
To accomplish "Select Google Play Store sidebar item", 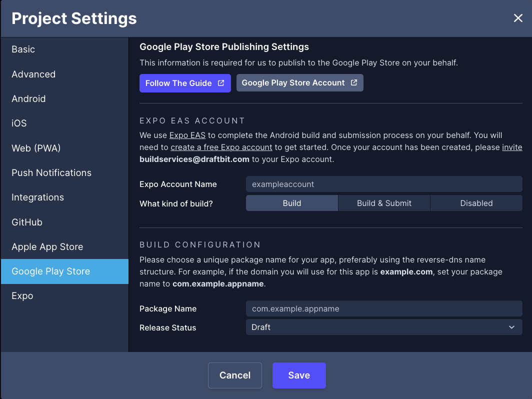I will click(65, 271).
